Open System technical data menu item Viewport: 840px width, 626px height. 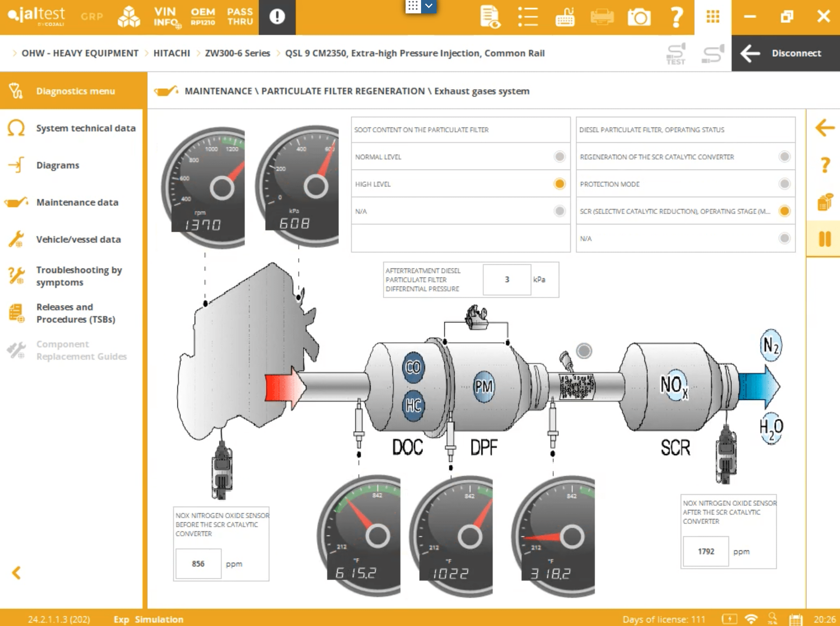click(86, 128)
